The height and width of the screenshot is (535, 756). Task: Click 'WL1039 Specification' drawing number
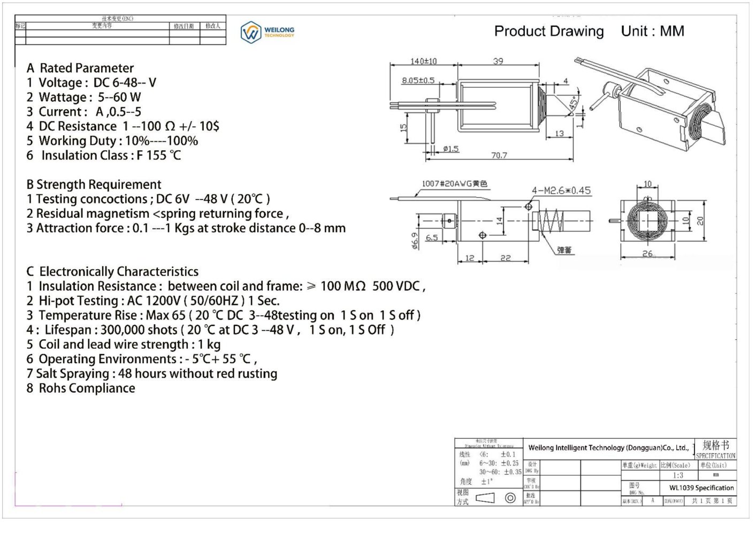tap(701, 488)
